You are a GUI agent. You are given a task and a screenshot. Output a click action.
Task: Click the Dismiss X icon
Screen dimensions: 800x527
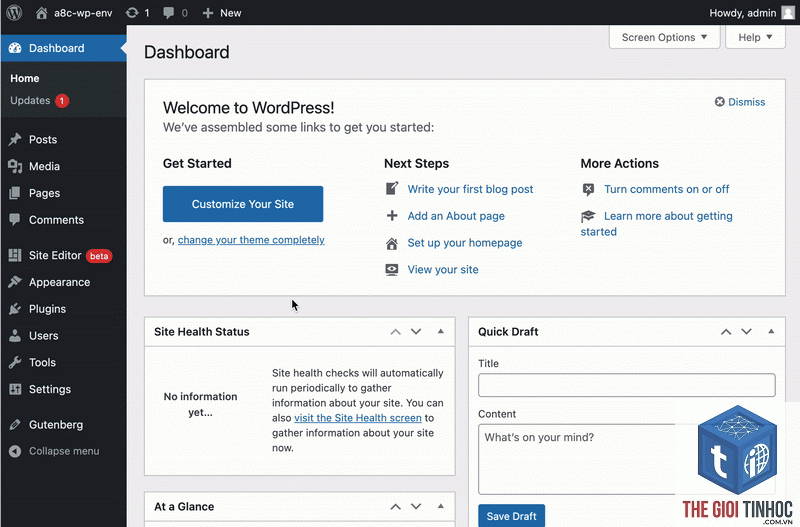(x=719, y=102)
